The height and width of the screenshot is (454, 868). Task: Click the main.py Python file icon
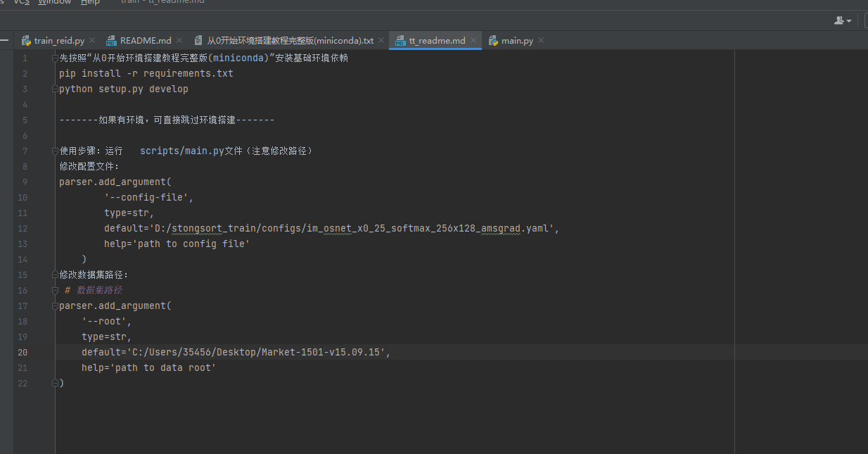pyautogui.click(x=493, y=41)
